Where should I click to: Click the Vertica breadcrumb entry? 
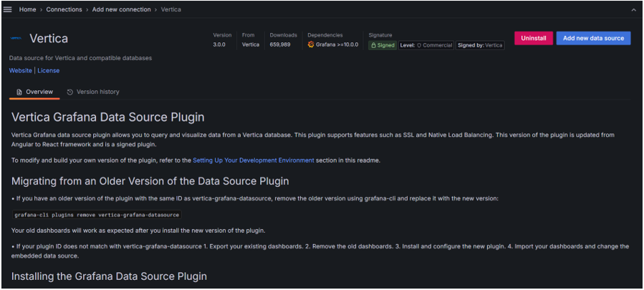click(x=171, y=9)
